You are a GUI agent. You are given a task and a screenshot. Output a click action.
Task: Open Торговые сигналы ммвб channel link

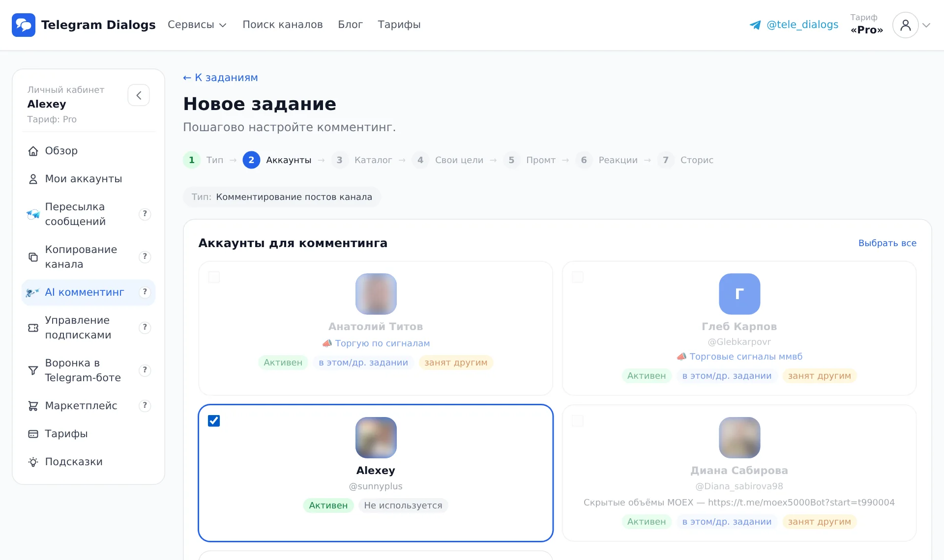click(739, 357)
